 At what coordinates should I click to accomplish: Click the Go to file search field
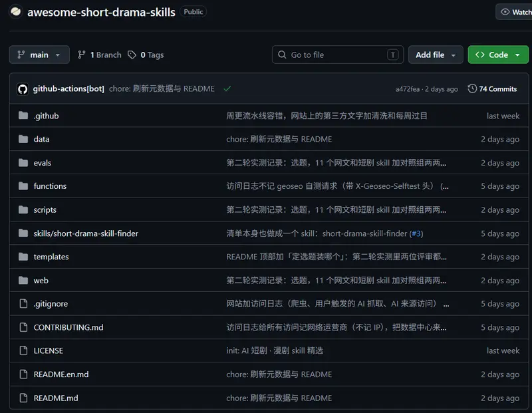pos(338,55)
